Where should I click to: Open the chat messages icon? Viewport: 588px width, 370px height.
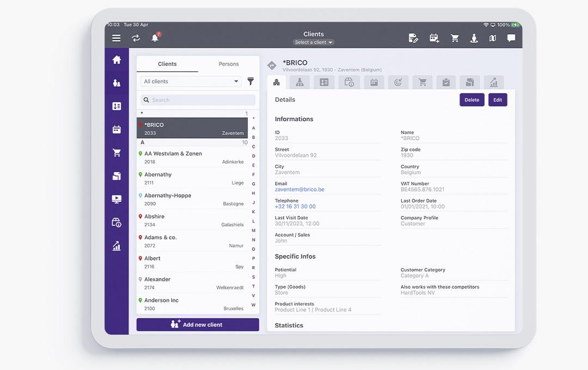(510, 38)
